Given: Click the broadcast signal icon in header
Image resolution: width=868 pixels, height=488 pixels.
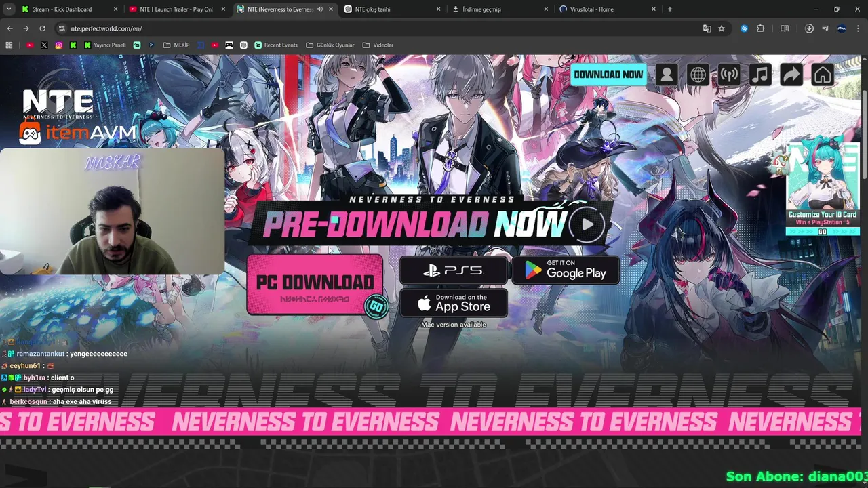Looking at the screenshot, I should 729,75.
